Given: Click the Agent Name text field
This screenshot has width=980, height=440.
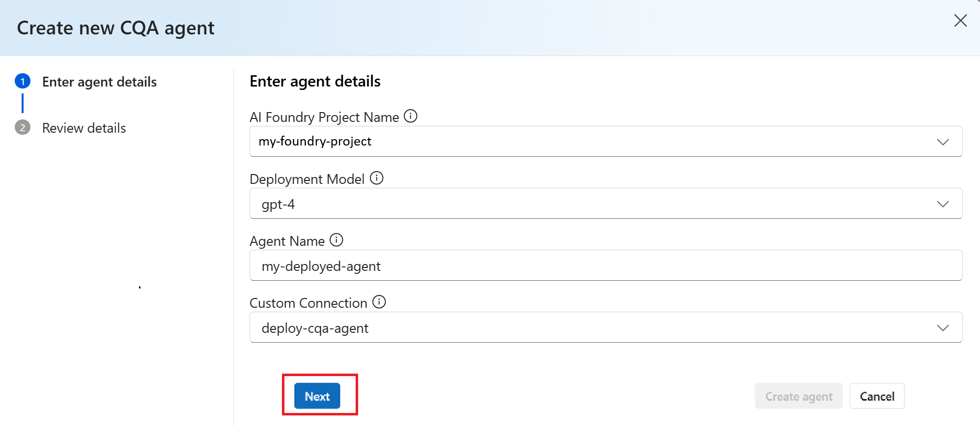Looking at the screenshot, I should 606,265.
